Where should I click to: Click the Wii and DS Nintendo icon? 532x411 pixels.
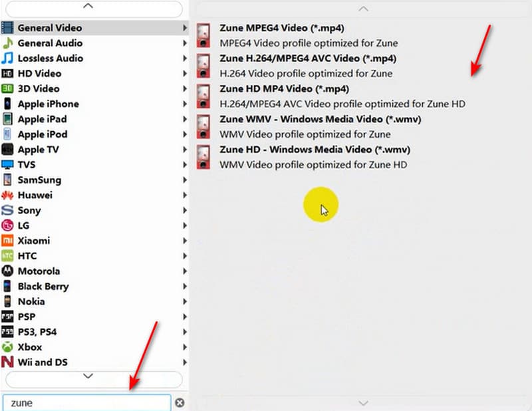tap(7, 362)
